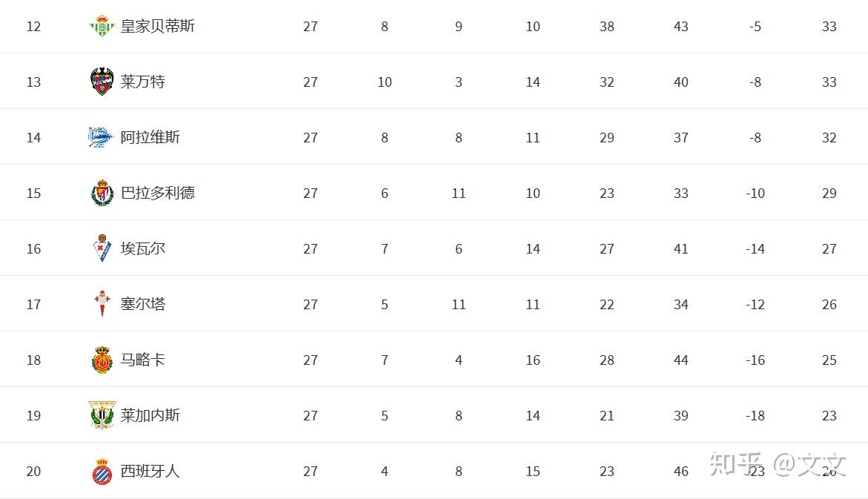
Task: Click team name 阿拉维斯
Action: [150, 137]
